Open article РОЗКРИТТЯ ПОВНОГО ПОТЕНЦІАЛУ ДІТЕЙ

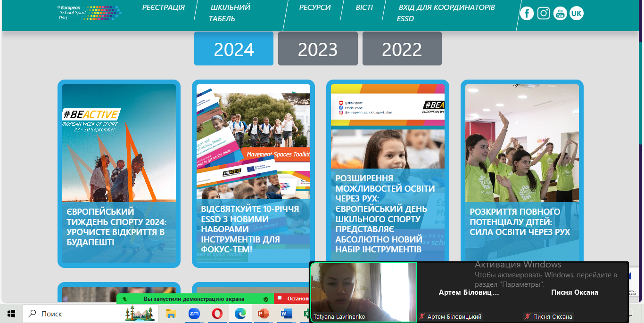tap(520, 222)
